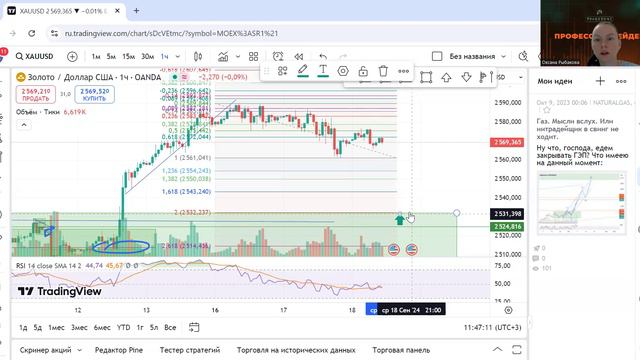Click the 11:47:11 (UTC+3) timezone clock
This screenshot has width=640, height=360.
coord(492,327)
